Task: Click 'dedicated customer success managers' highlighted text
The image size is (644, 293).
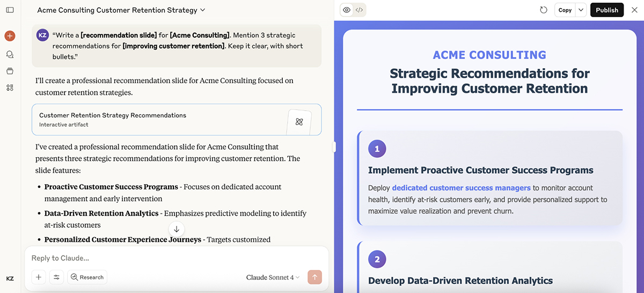Action: [461, 188]
